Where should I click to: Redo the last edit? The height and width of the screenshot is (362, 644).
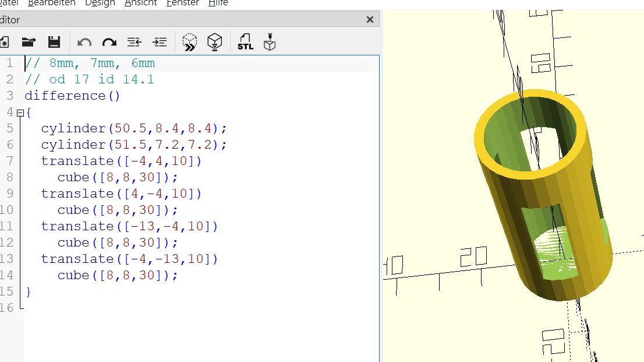coord(109,43)
